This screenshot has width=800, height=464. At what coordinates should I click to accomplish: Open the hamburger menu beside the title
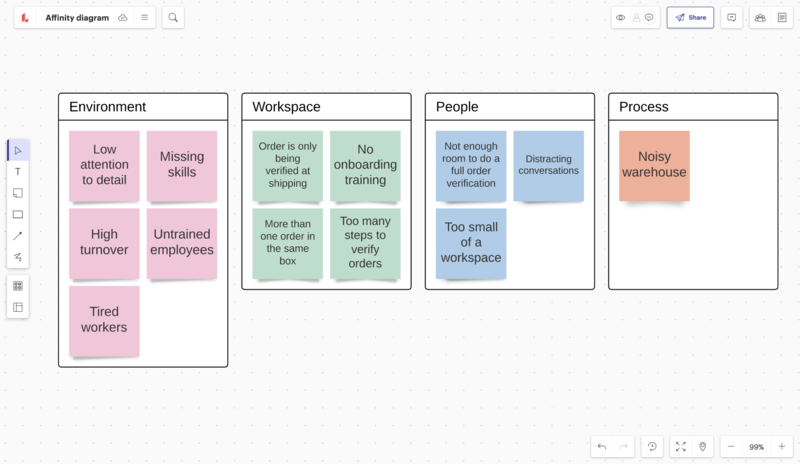145,17
